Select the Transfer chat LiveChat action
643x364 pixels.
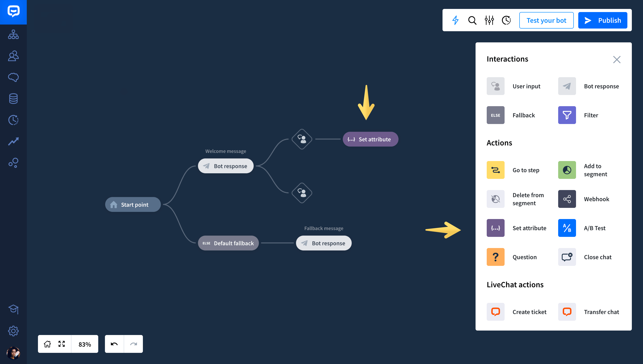click(x=589, y=312)
